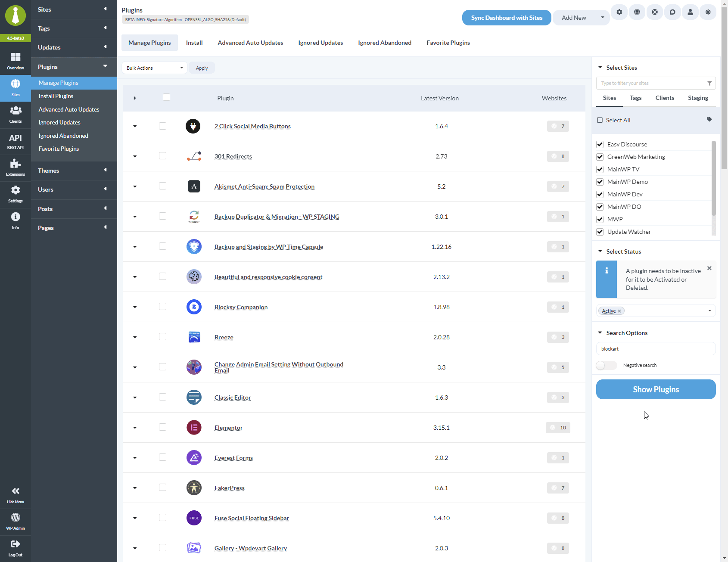Check the Breeze plugin row checkbox
Screen dimensions: 728x562
pos(162,337)
